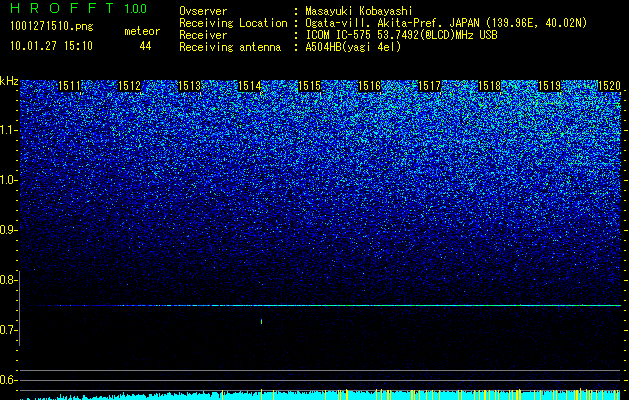Click the 1.1 frequency axis label
The height and width of the screenshot is (400, 629).
(x=8, y=130)
